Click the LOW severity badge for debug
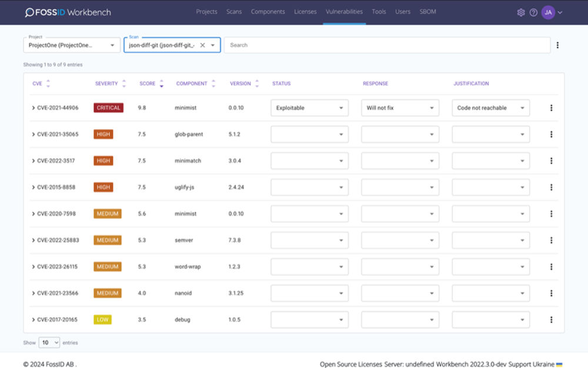The image size is (588, 368). click(102, 320)
